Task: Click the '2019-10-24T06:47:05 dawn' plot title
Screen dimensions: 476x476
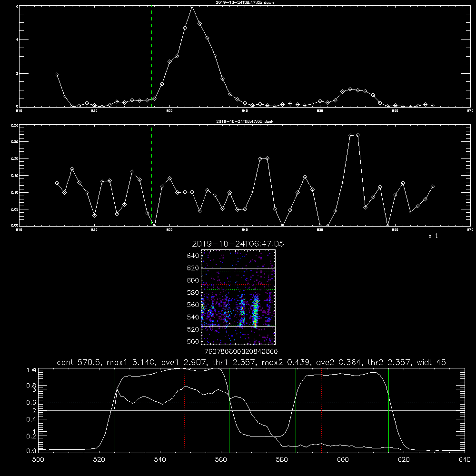Action: (x=245, y=2)
